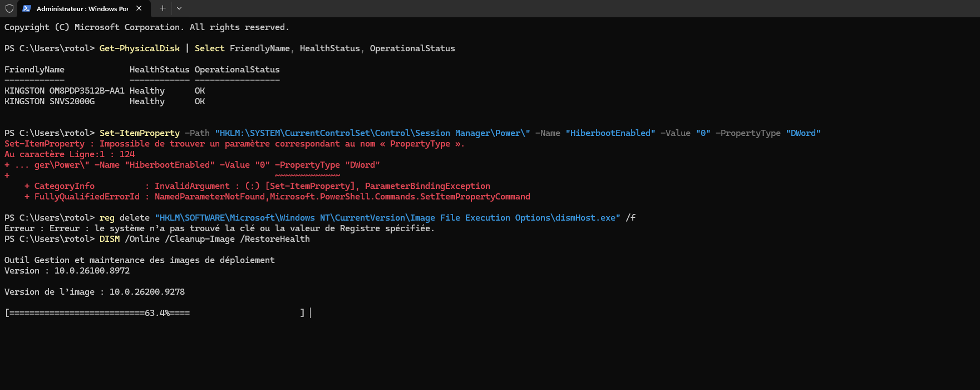Click the DISM /Online /Cleanup-Image command
The image size is (980, 390).
(x=205, y=239)
